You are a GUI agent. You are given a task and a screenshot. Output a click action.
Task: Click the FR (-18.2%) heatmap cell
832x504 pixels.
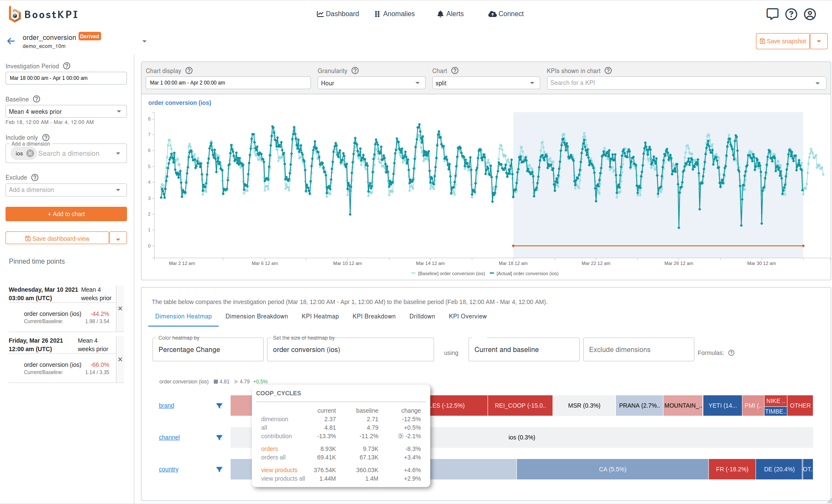(732, 469)
